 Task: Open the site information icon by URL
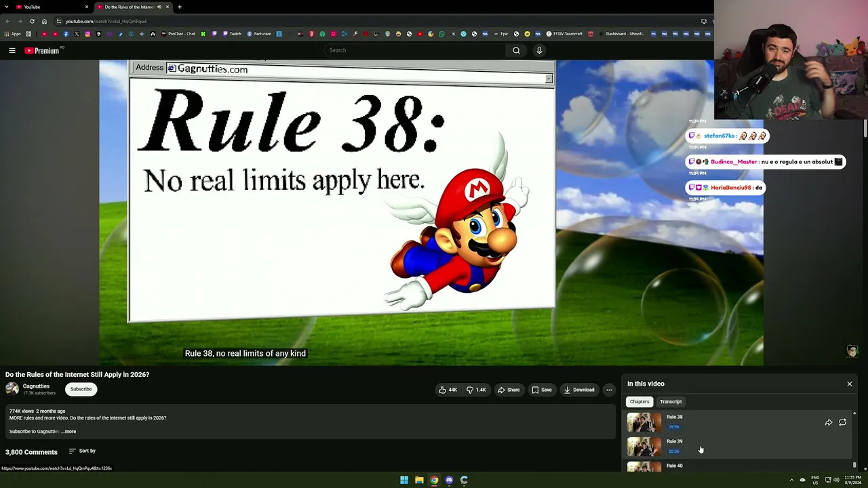point(59,21)
